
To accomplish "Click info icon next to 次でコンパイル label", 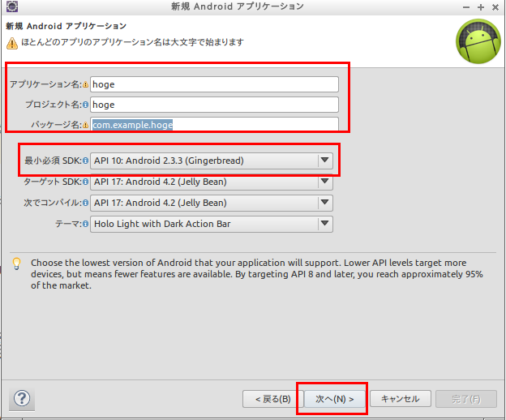I will 85,203.
